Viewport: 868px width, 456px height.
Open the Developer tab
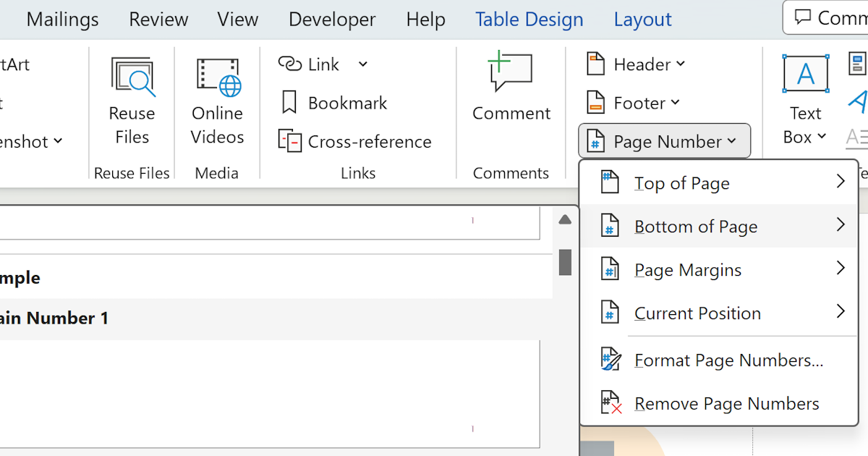pyautogui.click(x=332, y=20)
